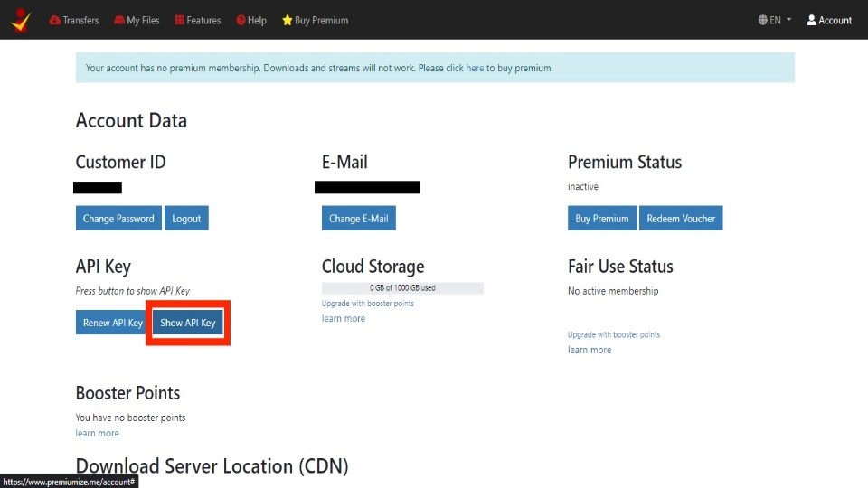Screen dimensions: 868x488
Task: Click the 'Fair Use Status' heading
Action: coord(620,267)
